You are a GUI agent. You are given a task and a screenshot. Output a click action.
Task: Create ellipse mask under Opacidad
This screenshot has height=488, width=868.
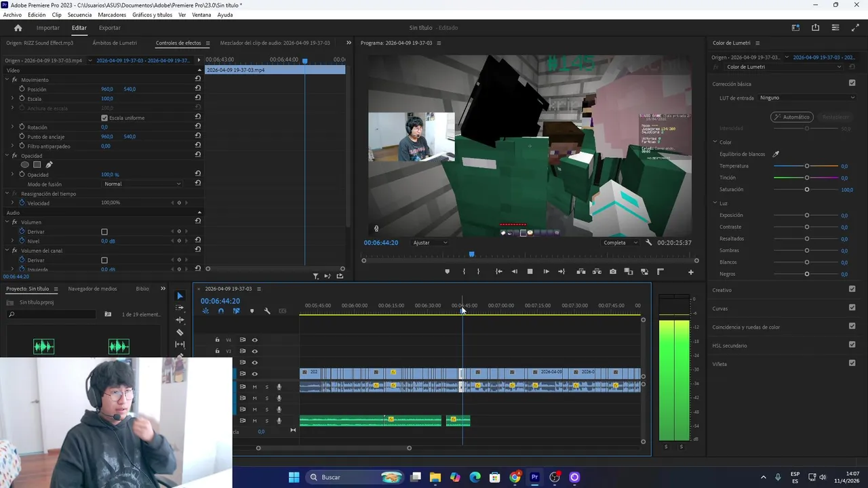25,165
